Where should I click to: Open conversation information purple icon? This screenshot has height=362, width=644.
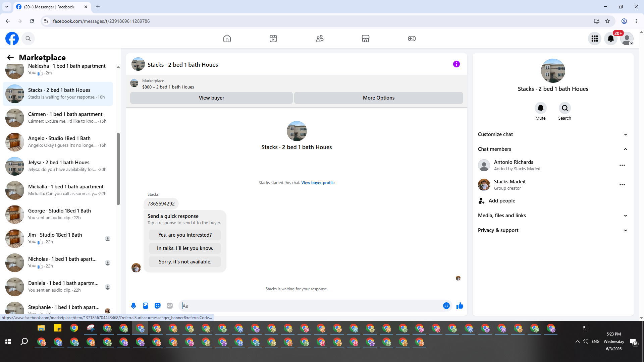(457, 64)
